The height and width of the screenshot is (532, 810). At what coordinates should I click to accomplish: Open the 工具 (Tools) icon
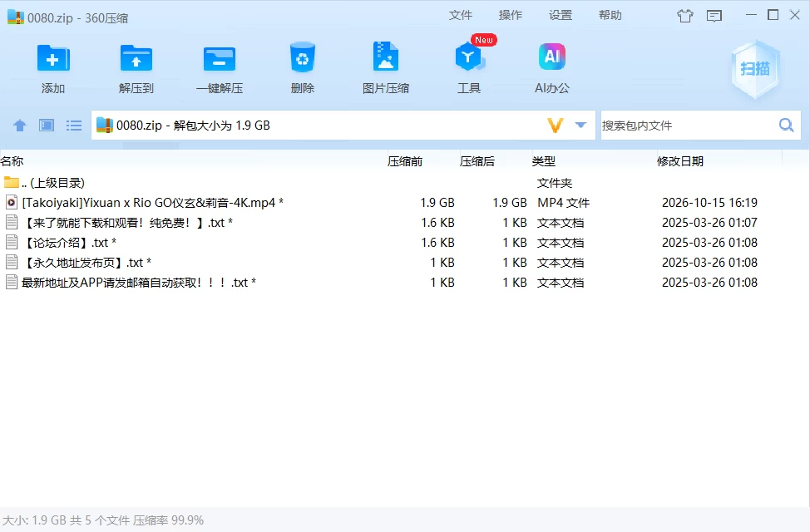(469, 57)
